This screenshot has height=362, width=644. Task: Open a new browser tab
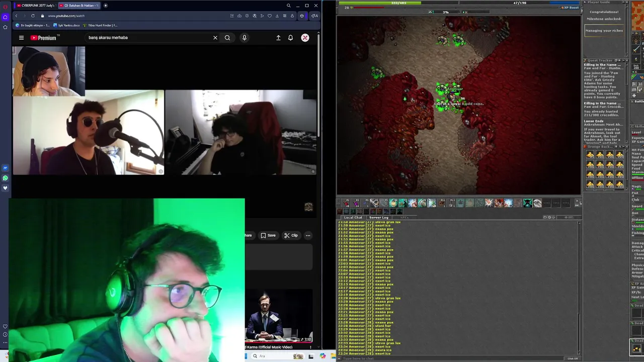105,6
